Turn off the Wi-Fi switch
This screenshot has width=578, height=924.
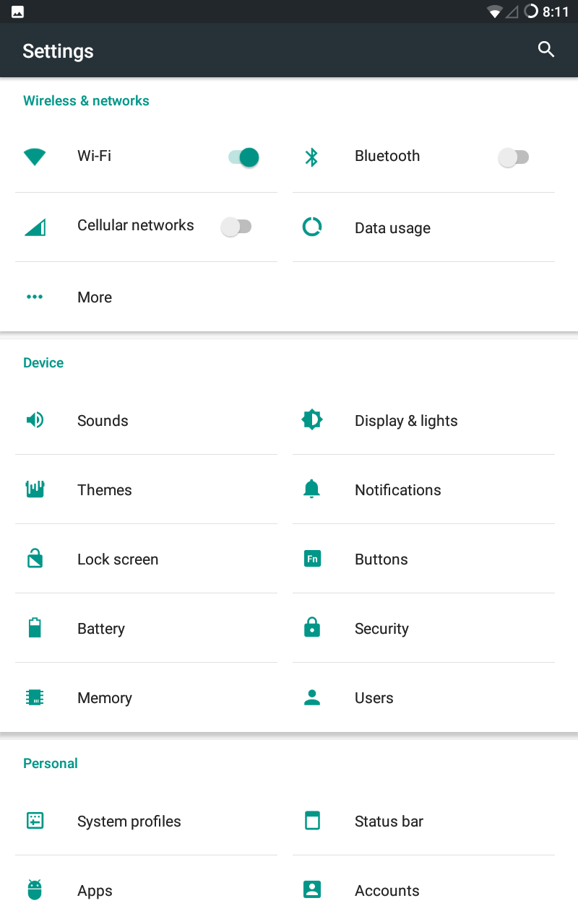pos(243,157)
